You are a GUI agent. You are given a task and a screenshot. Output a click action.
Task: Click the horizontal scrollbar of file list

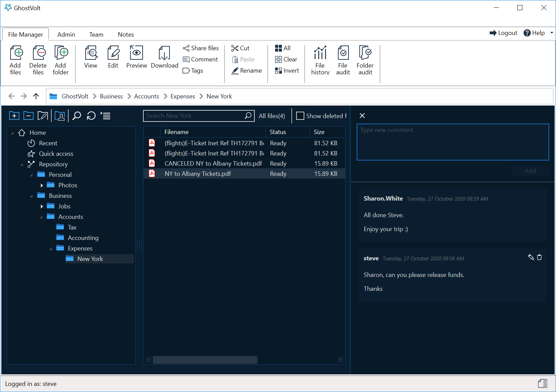coord(205,360)
